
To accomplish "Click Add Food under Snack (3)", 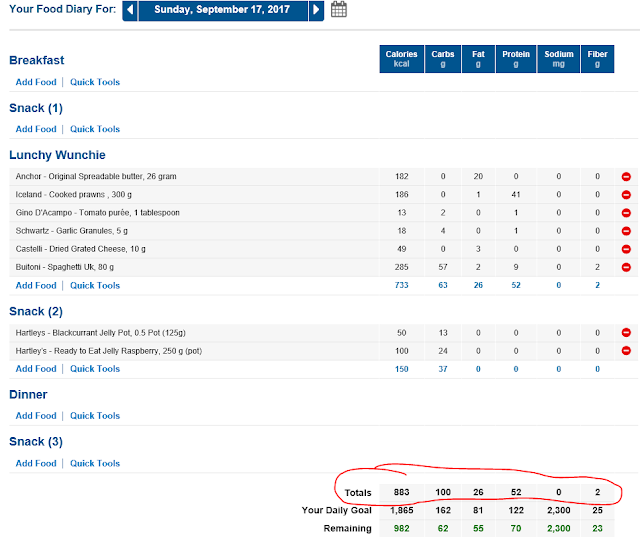I will coord(36,464).
